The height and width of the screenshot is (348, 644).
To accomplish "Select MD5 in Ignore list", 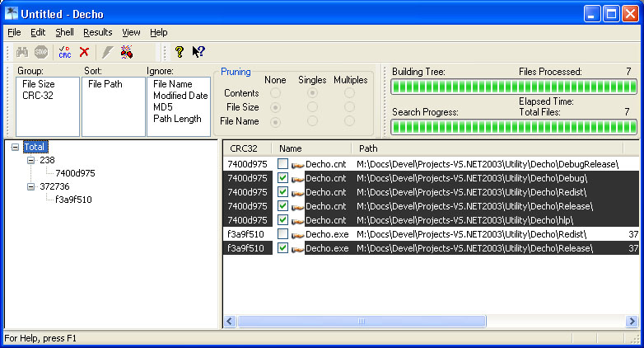I will [x=162, y=107].
